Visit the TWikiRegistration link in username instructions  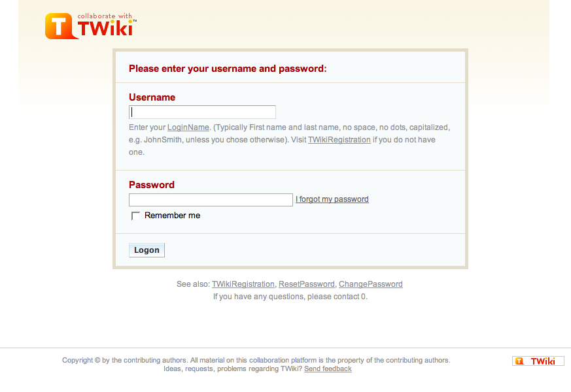point(339,139)
